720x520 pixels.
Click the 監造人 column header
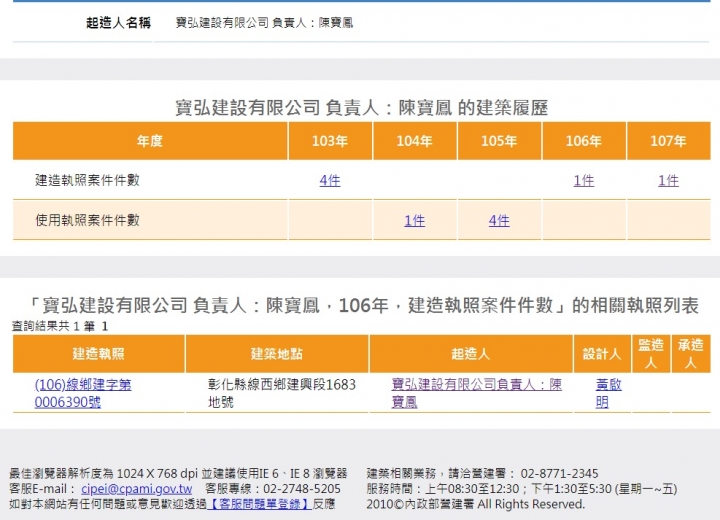click(651, 354)
